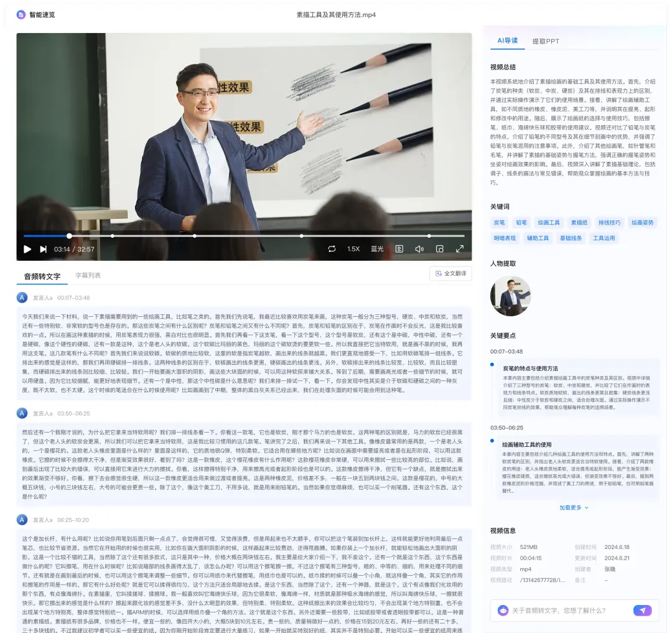Screen dimensions: 672x633
Task: Toggle the subtitle display icon
Action: (x=399, y=249)
